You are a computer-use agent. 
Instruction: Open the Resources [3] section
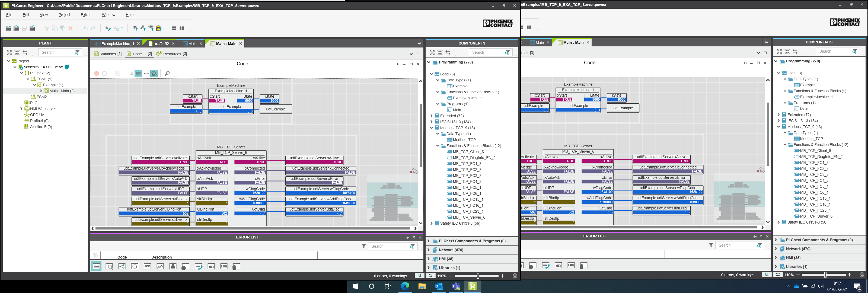pos(172,54)
